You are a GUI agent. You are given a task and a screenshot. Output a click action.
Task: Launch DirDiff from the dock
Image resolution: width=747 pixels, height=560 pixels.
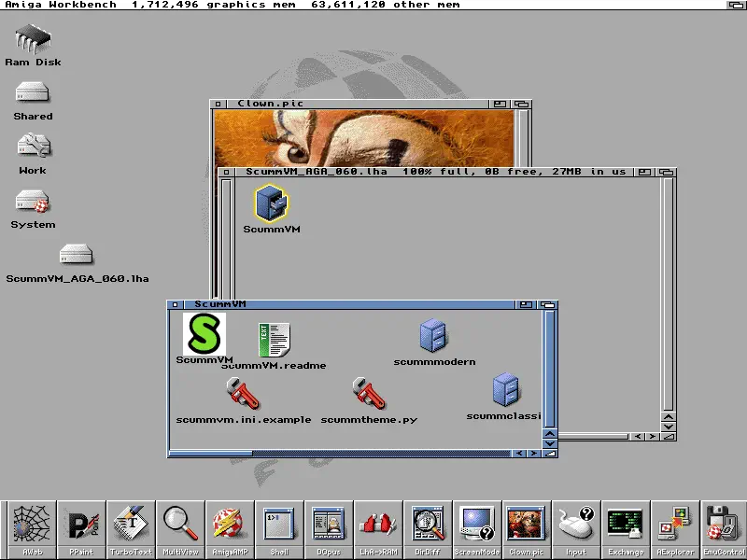click(x=428, y=529)
